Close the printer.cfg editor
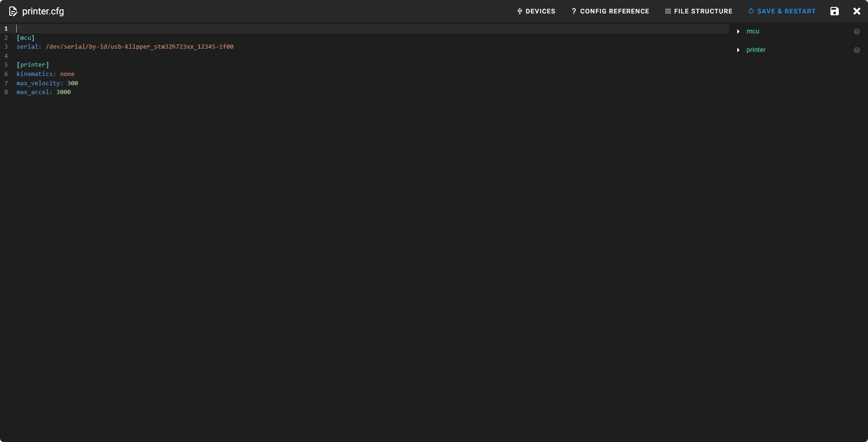The height and width of the screenshot is (442, 868). click(x=856, y=11)
